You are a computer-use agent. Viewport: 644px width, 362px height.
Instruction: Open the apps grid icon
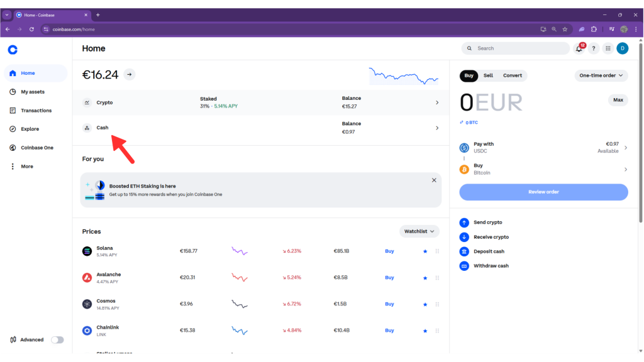(x=608, y=48)
